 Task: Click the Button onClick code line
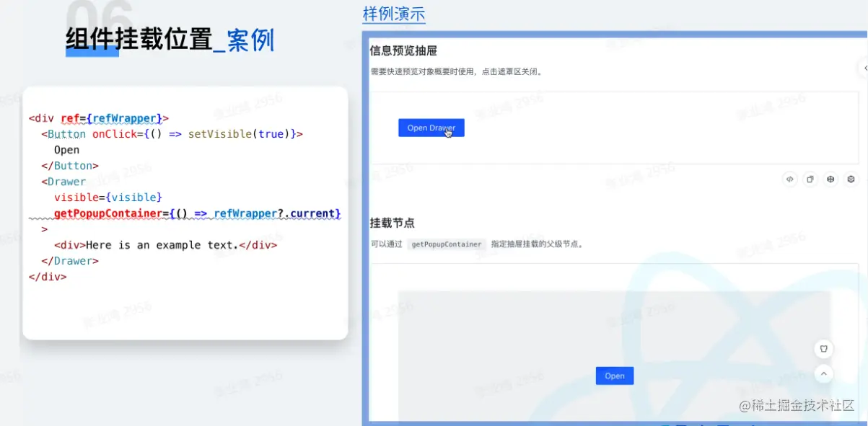[x=172, y=134]
